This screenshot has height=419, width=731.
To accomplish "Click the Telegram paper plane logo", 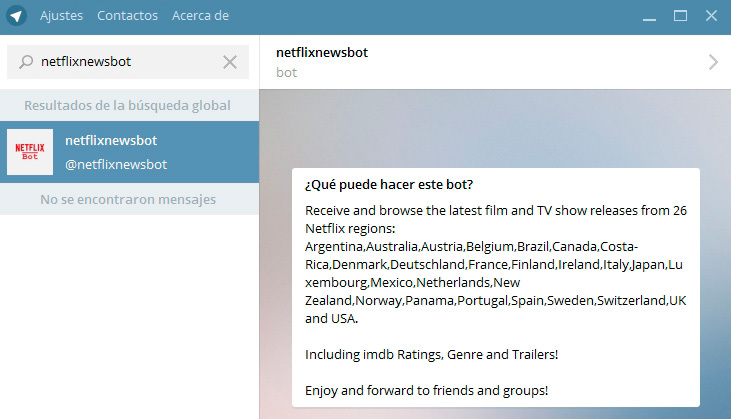I will (x=16, y=16).
